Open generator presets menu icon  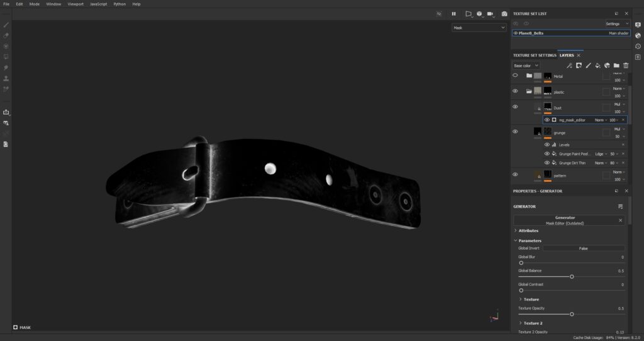coord(621,206)
